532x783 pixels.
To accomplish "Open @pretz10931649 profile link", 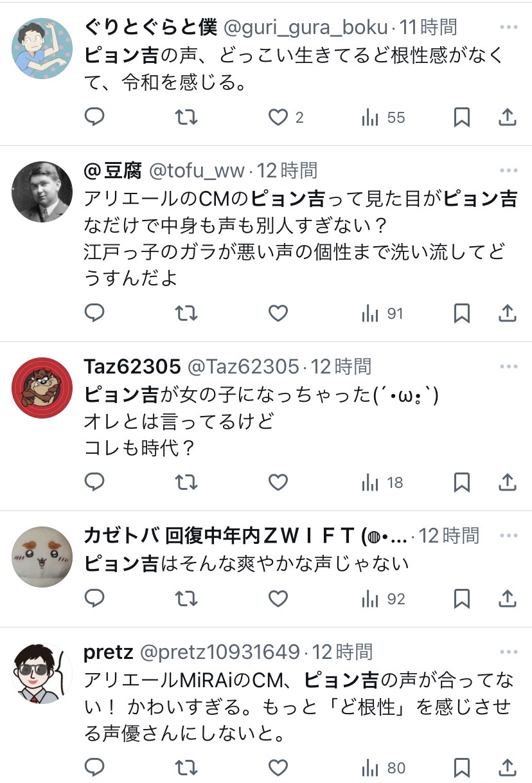I will pos(220,652).
